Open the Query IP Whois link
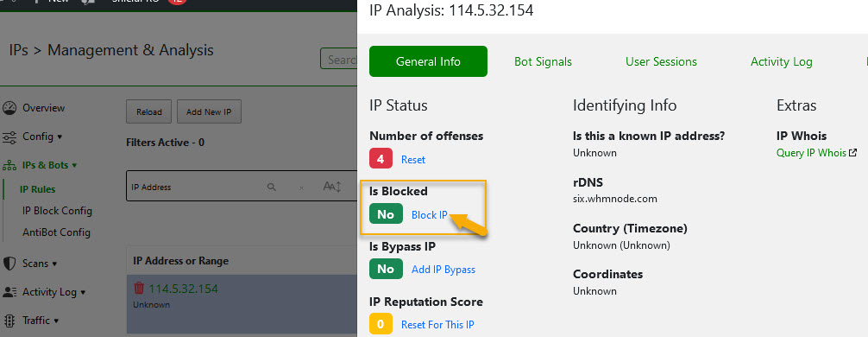868x337 pixels. [811, 153]
